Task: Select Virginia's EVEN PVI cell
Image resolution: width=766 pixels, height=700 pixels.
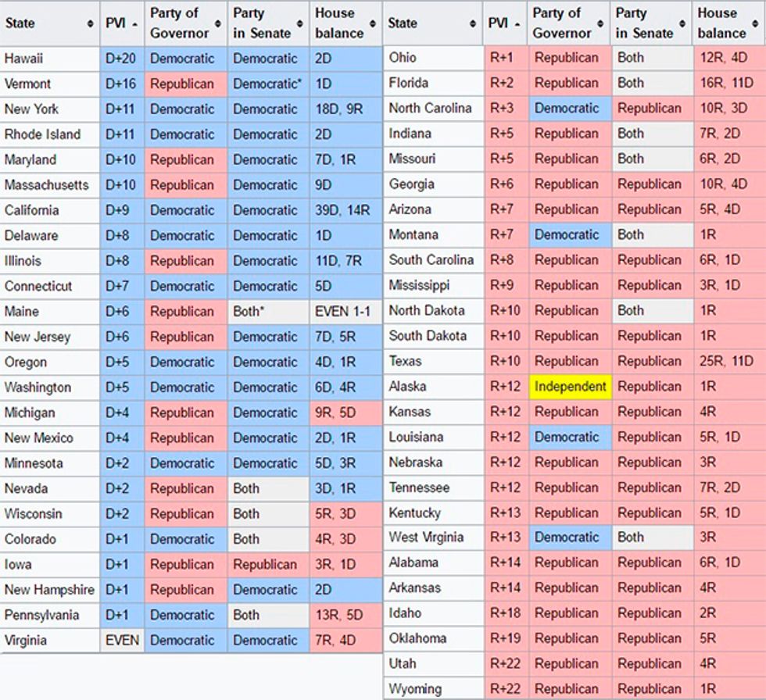Action: tap(123, 641)
